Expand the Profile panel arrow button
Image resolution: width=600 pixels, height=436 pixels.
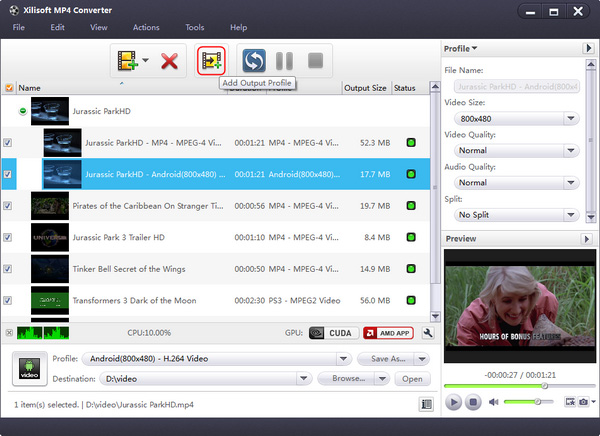pos(588,48)
